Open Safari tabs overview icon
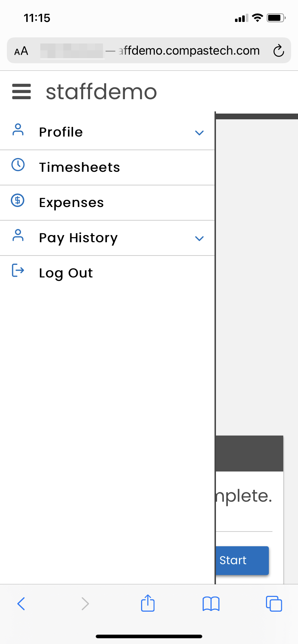Viewport: 298px width, 644px height. [274, 604]
